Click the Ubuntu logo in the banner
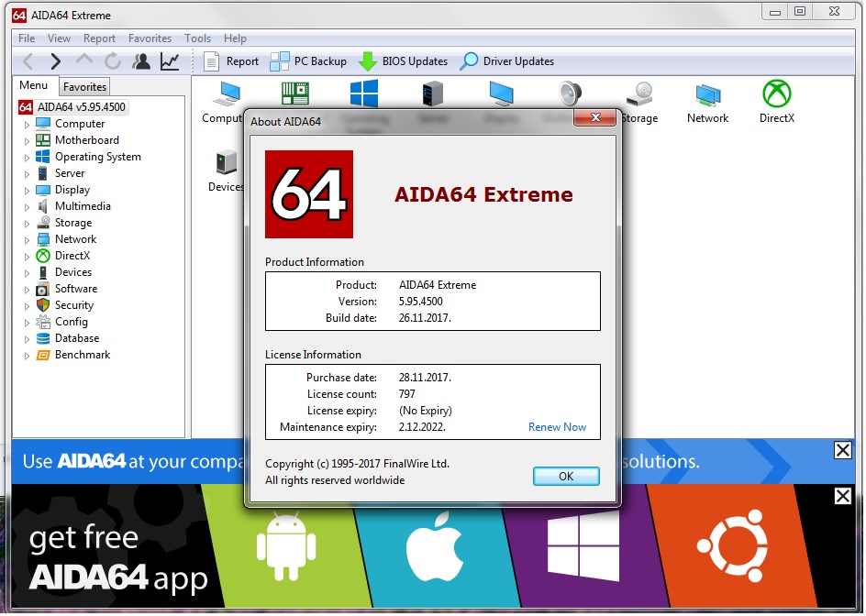866x616 pixels. (x=734, y=546)
